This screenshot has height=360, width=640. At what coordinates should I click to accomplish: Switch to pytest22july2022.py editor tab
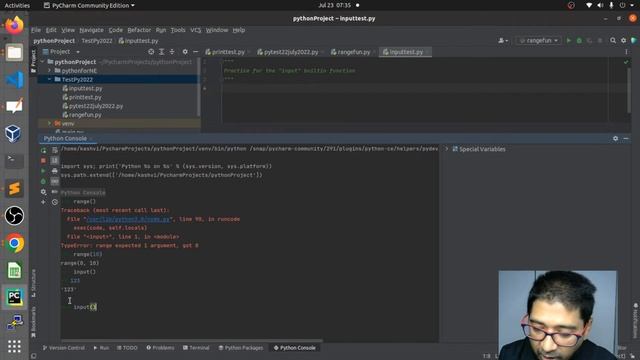[x=287, y=52]
